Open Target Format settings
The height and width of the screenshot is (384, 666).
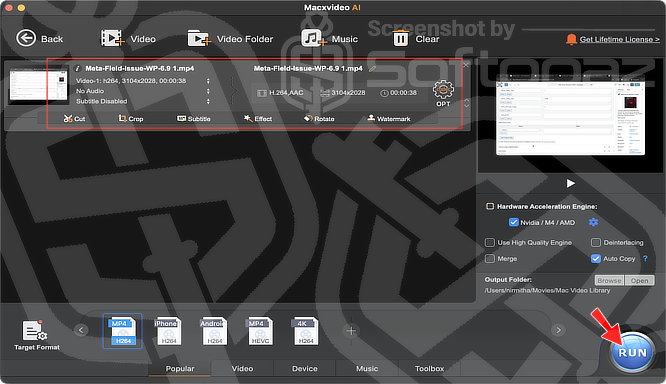tap(37, 335)
